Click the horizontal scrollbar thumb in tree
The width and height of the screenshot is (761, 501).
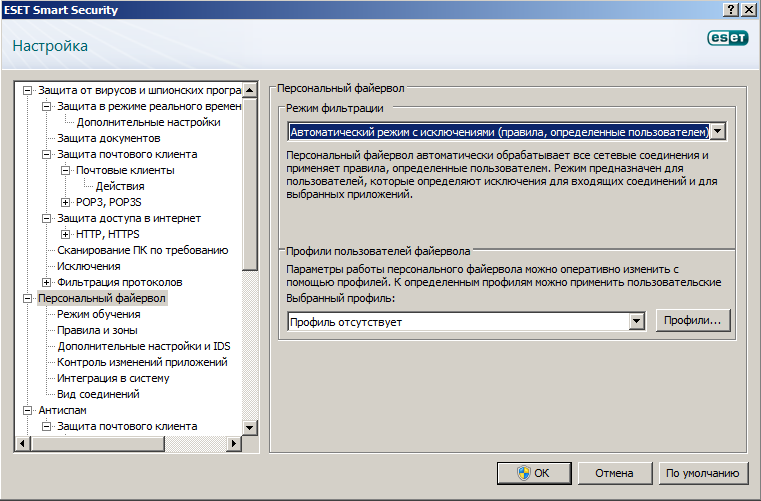[x=98, y=443]
